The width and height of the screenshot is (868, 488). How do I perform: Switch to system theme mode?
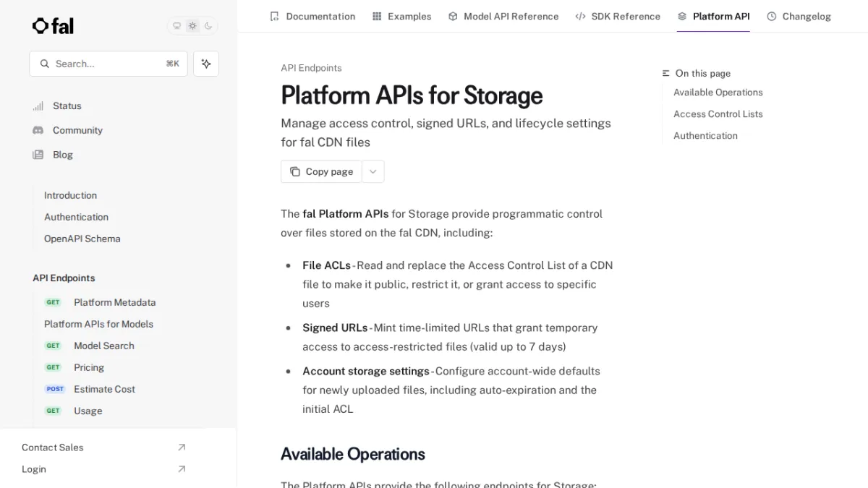[176, 26]
